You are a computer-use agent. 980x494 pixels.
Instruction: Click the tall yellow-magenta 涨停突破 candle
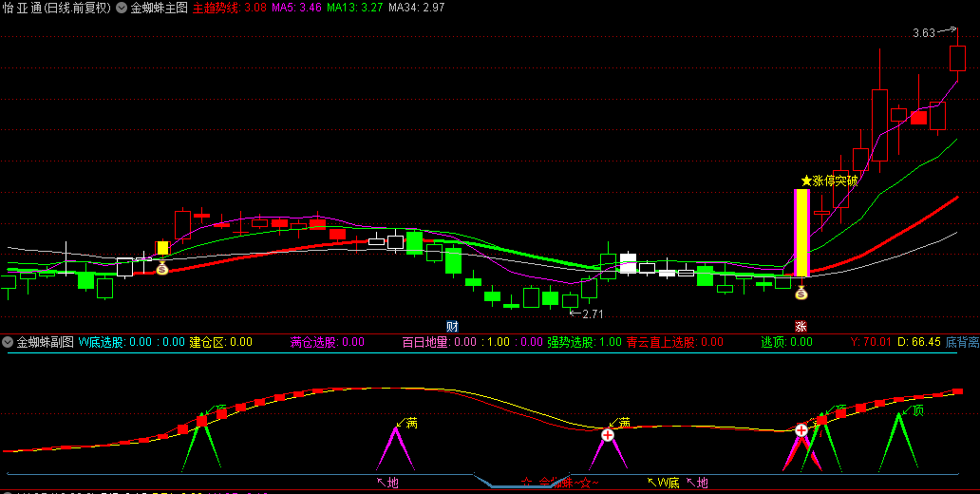pyautogui.click(x=801, y=233)
